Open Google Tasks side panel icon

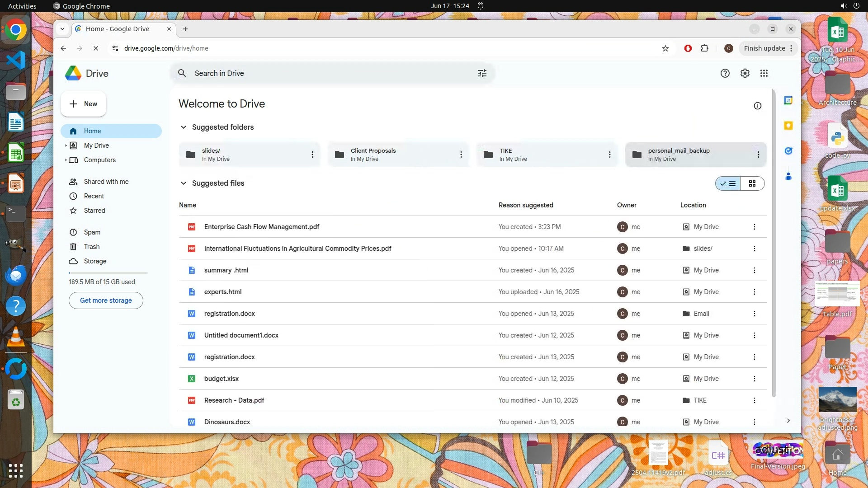tap(788, 151)
